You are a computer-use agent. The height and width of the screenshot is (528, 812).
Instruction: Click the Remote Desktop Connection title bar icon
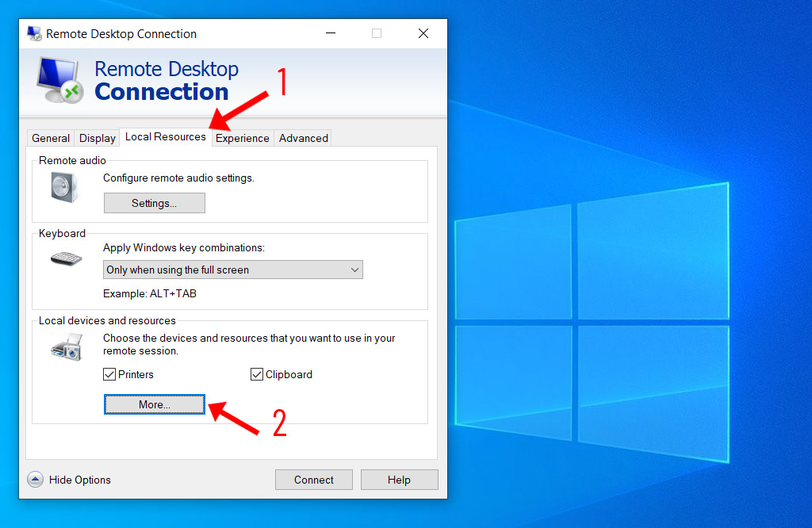coord(35,33)
